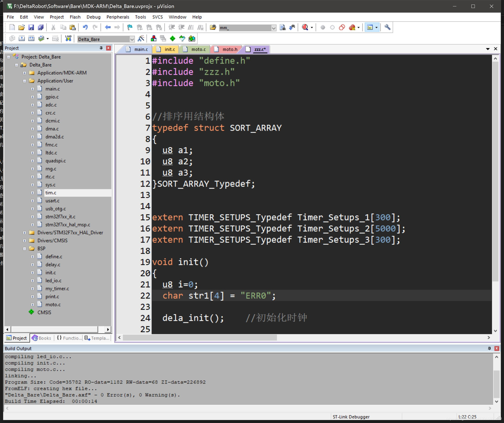This screenshot has width=504, height=423.
Task: Click the Project tree horizontal scrollbar right arrow
Action: [x=108, y=329]
